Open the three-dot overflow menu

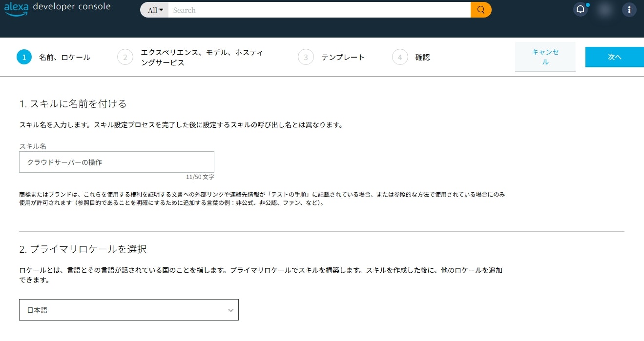click(629, 9)
